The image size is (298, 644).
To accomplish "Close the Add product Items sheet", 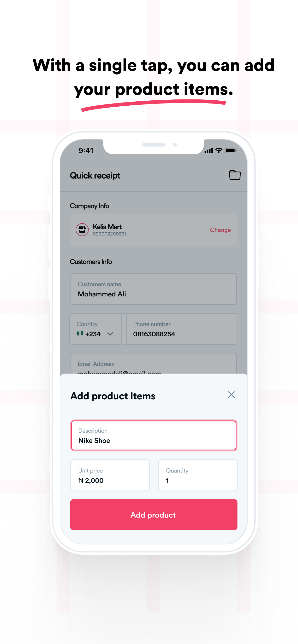I will 231,395.
